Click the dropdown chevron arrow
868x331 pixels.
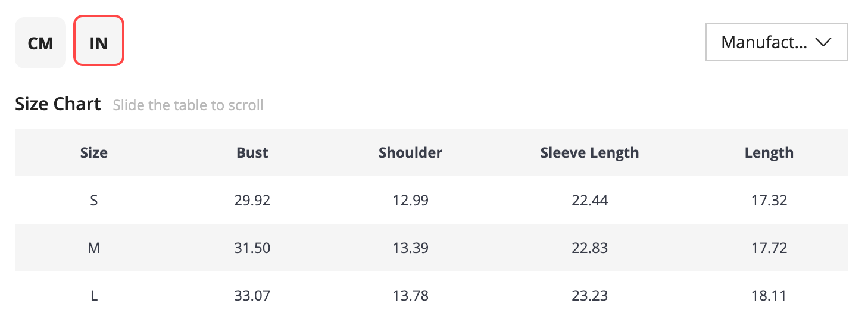823,42
